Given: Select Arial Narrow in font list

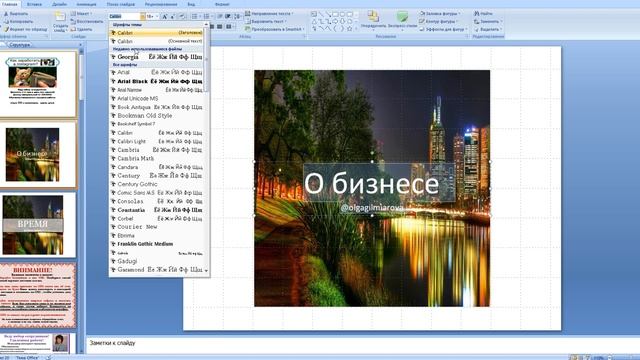Looking at the screenshot, I should point(156,90).
